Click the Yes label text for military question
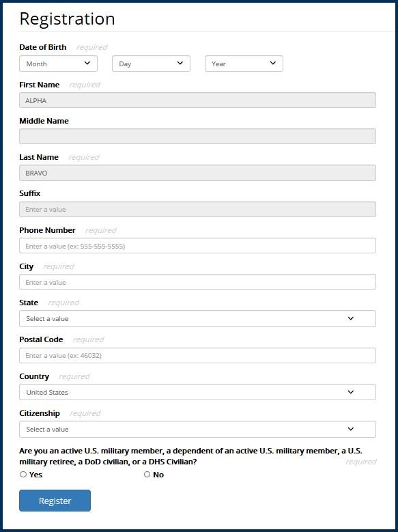398x532 pixels. click(35, 475)
